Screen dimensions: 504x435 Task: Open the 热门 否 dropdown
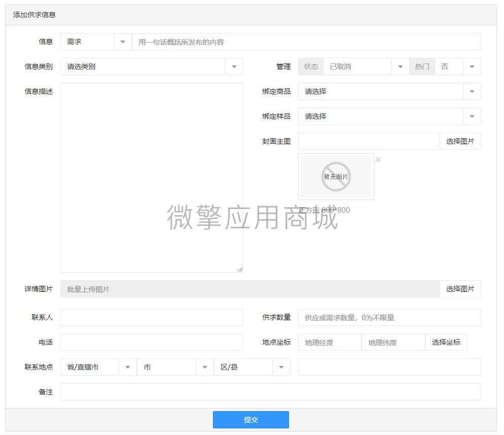[x=458, y=66]
